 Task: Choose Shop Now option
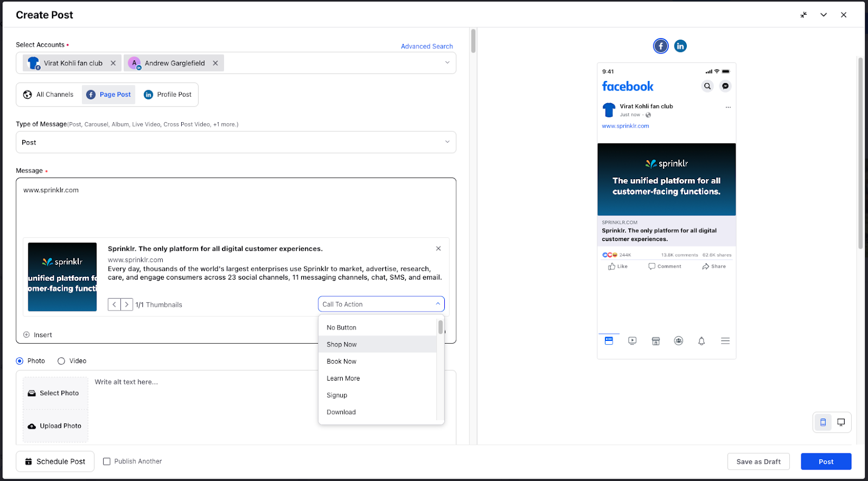[378, 344]
